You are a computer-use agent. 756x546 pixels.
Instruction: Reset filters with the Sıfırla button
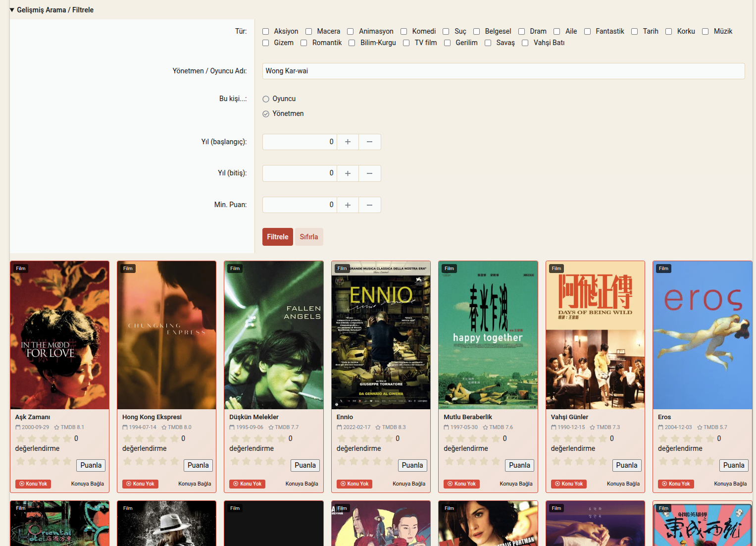point(309,237)
